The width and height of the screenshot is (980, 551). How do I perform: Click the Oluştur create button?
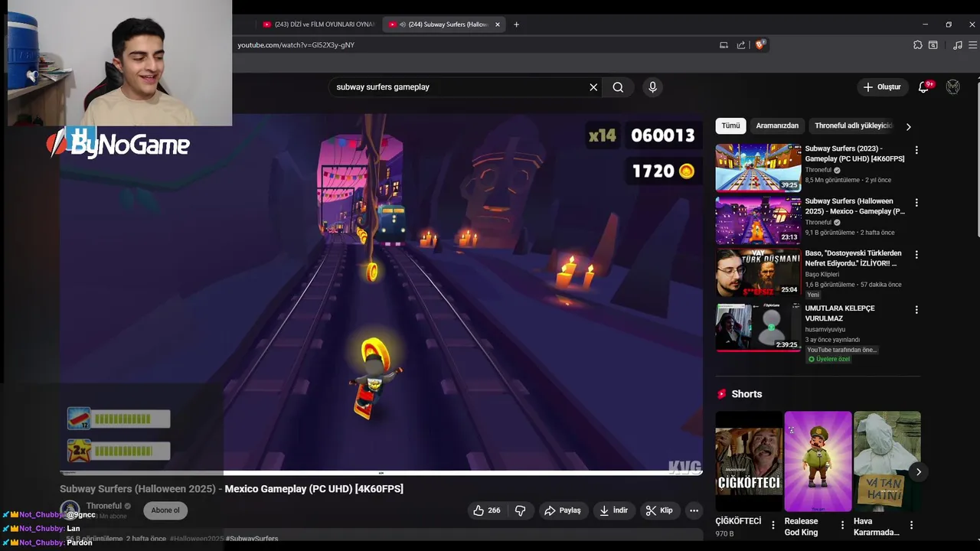click(x=882, y=87)
